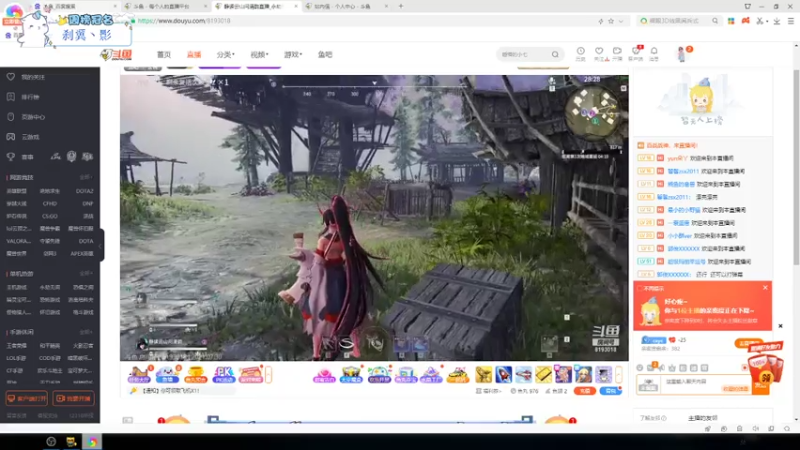Click the orange 充值 recharge button

click(585, 391)
